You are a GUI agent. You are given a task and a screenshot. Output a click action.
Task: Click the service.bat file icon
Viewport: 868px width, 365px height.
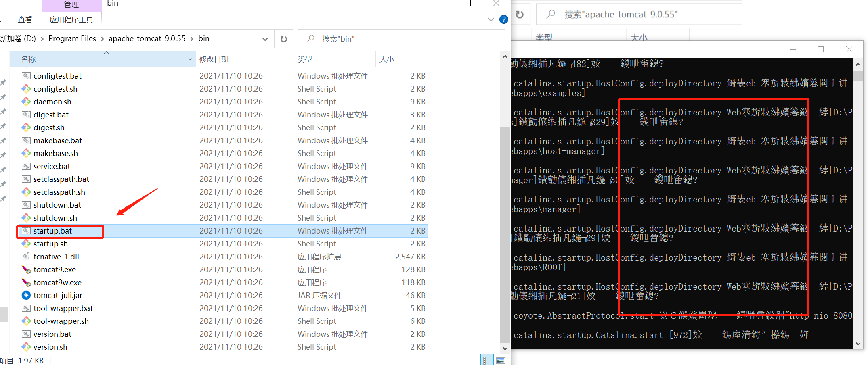[x=26, y=166]
